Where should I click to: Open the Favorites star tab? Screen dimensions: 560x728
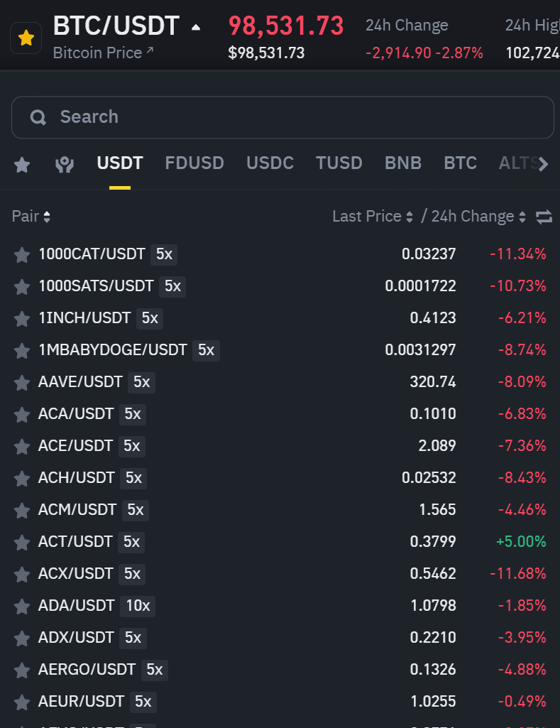(22, 164)
